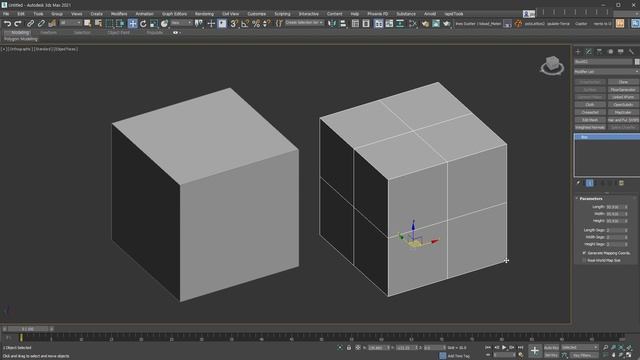Collapse the Parameters rollout

(590, 198)
